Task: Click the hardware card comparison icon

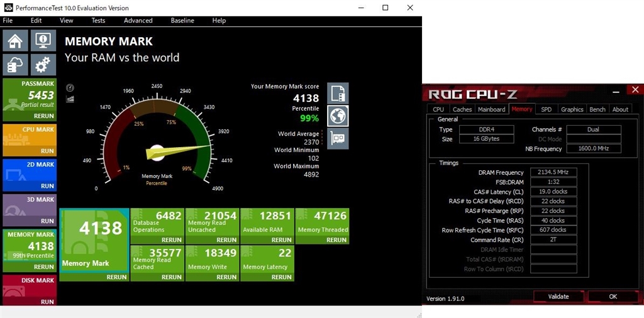Action: click(x=338, y=138)
